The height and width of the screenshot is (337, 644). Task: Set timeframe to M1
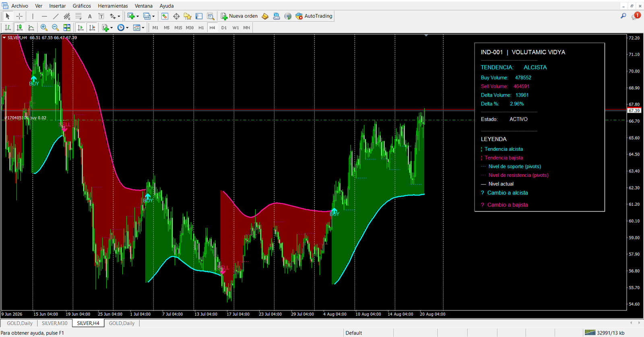click(155, 28)
